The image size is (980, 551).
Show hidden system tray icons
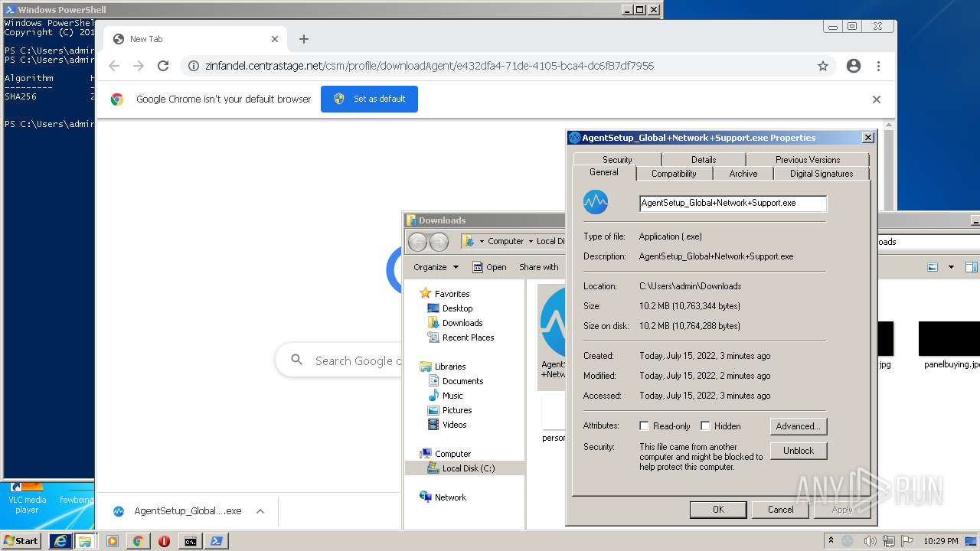[x=831, y=540]
